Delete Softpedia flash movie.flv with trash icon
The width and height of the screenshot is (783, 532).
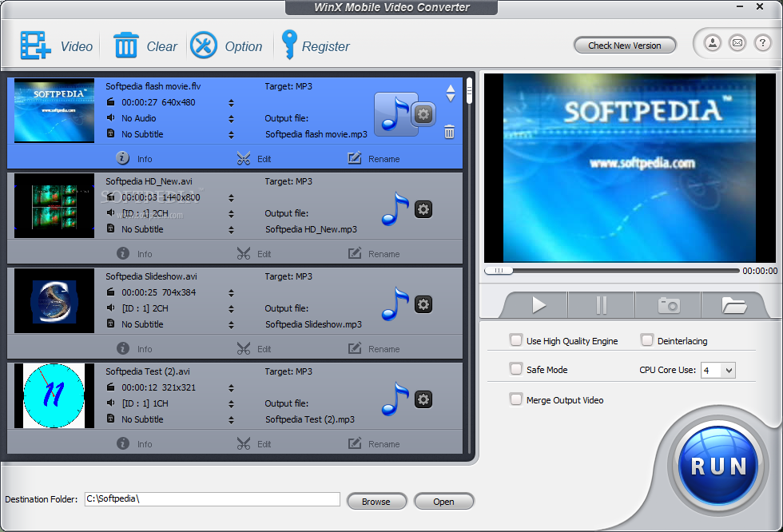pos(449,132)
